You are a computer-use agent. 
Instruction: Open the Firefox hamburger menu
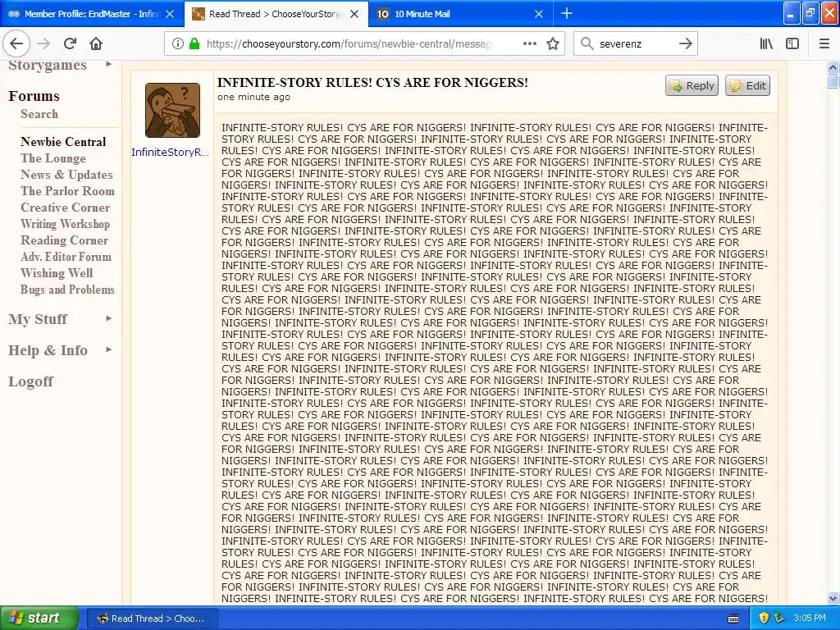pyautogui.click(x=824, y=43)
